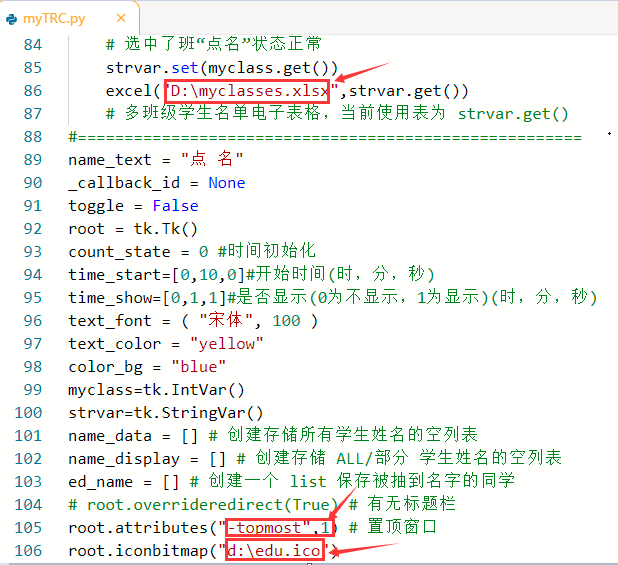Click root.iconbitmap call on line 106
Image resolution: width=618 pixels, height=565 pixels.
pos(203,550)
